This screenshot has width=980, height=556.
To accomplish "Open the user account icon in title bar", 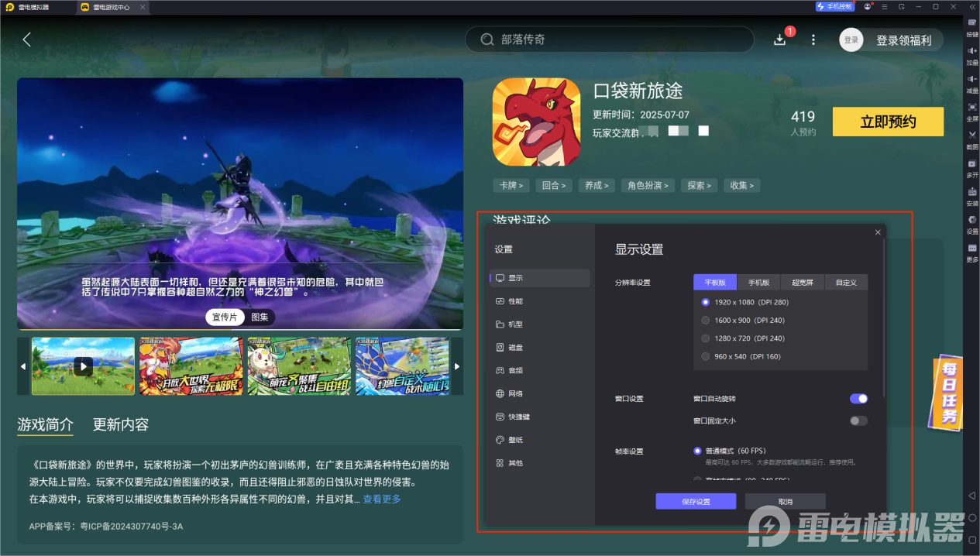I will (868, 6).
